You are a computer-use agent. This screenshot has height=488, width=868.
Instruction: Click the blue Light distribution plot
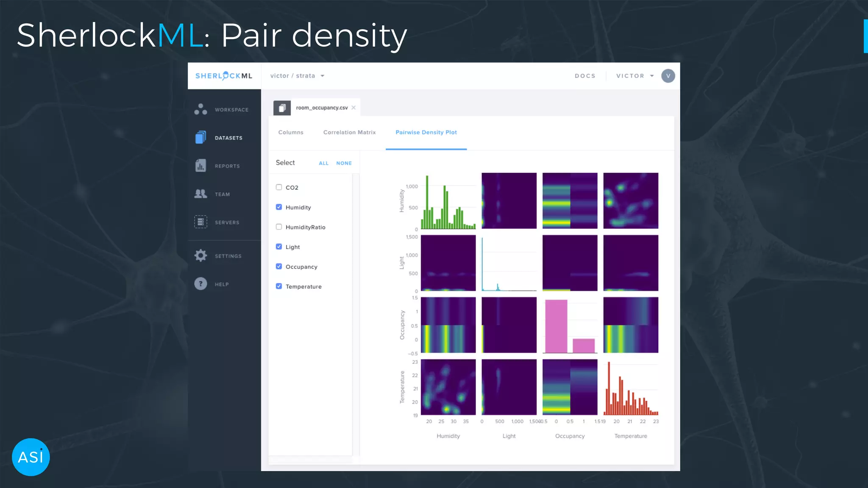(x=509, y=263)
